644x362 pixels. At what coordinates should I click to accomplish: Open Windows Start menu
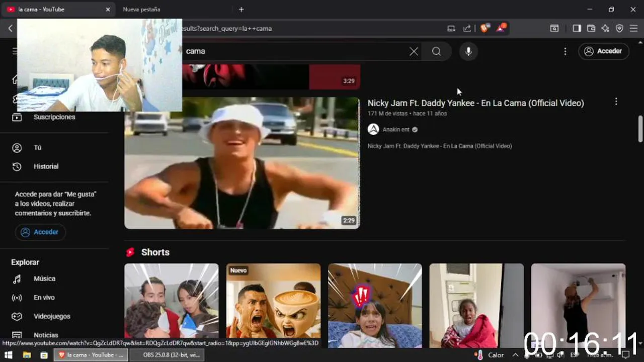click(9, 355)
